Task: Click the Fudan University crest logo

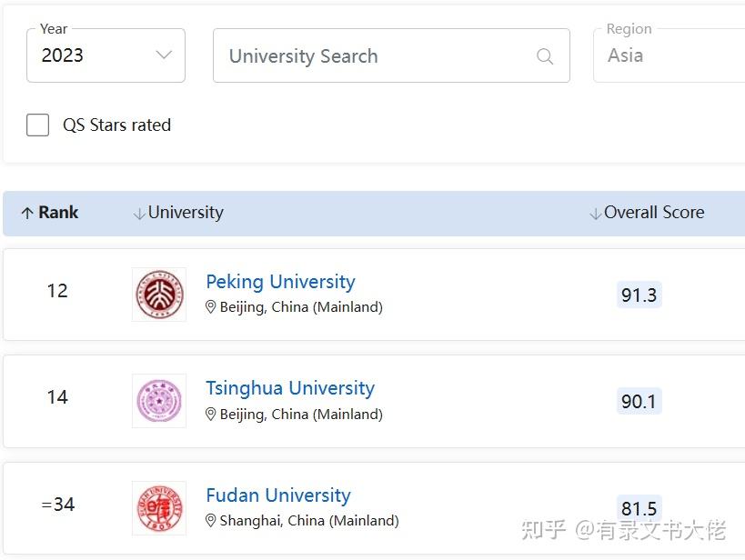Action: 159,507
